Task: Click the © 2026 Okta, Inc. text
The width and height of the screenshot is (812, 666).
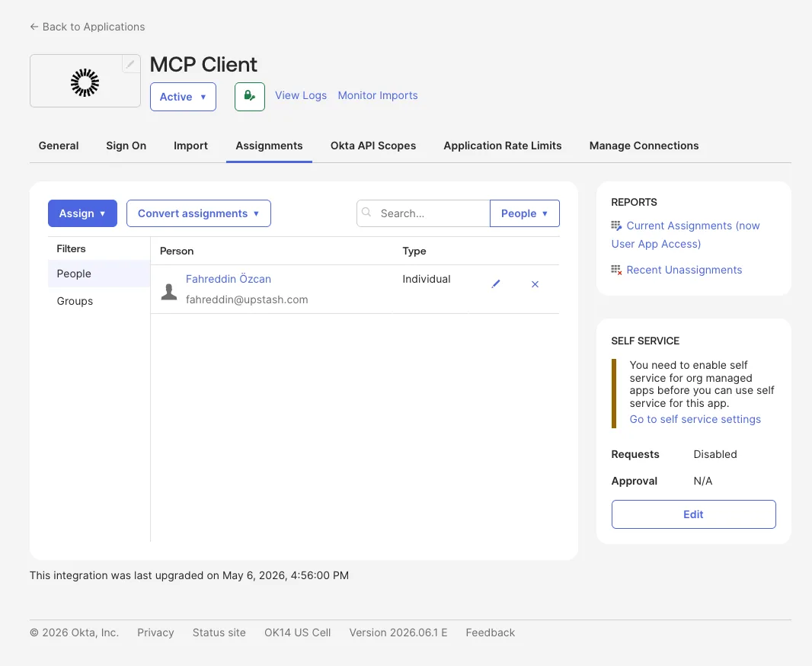Action: click(74, 632)
